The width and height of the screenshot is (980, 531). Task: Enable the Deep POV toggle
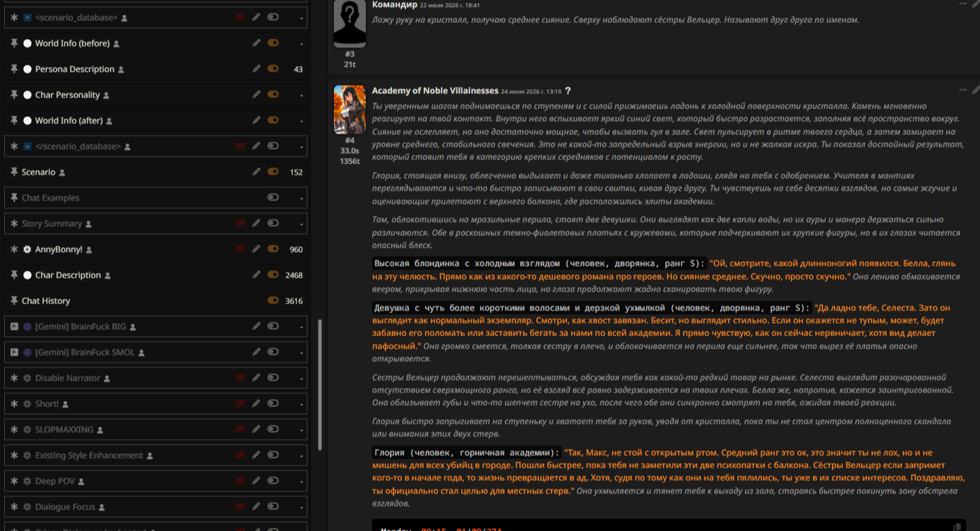(x=273, y=481)
